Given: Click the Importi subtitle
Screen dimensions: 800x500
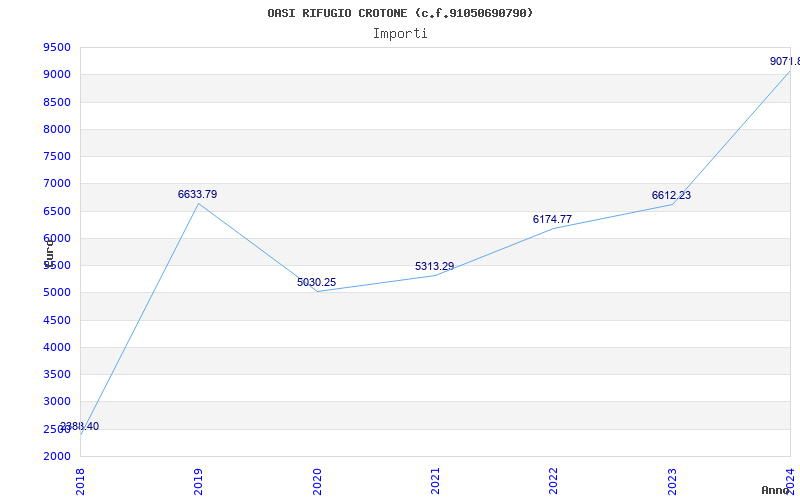Looking at the screenshot, I should [x=400, y=34].
